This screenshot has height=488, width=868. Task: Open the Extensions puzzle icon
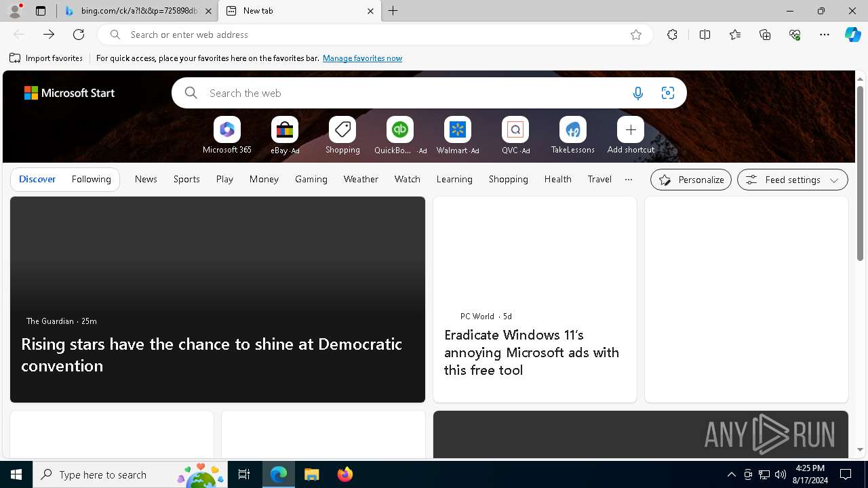(x=672, y=35)
